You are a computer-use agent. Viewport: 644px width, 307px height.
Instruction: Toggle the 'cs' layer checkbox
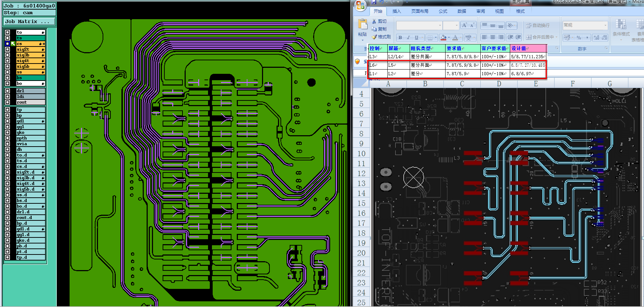[x=7, y=44]
